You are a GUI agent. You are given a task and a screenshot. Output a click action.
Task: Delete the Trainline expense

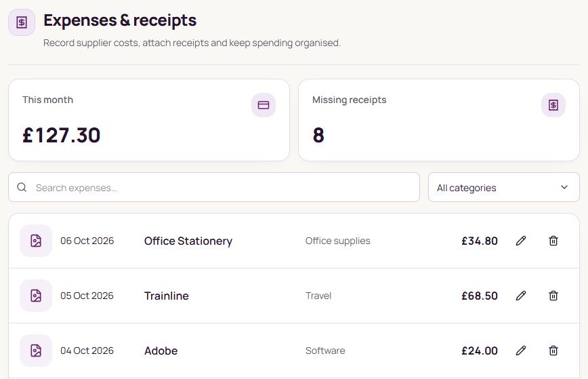pos(553,296)
